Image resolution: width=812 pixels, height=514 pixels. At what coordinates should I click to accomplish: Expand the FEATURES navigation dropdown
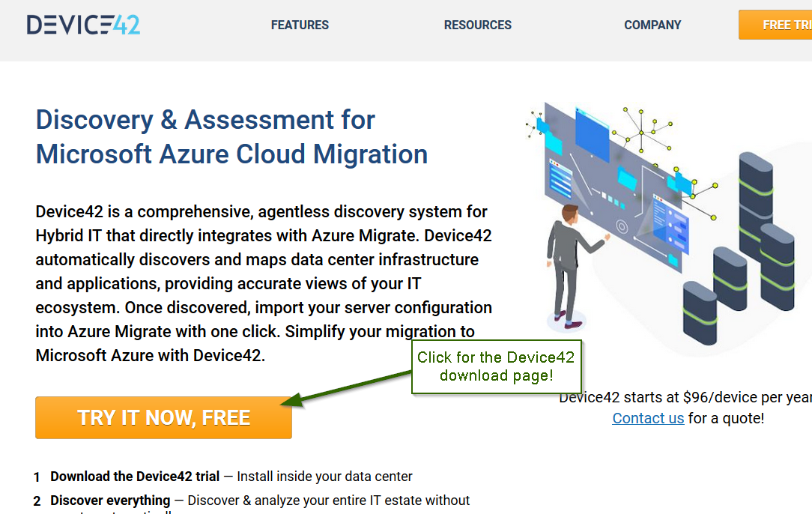pos(300,25)
